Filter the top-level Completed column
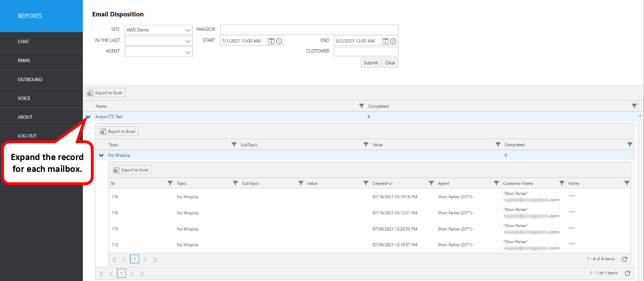The height and width of the screenshot is (281, 644). point(634,106)
